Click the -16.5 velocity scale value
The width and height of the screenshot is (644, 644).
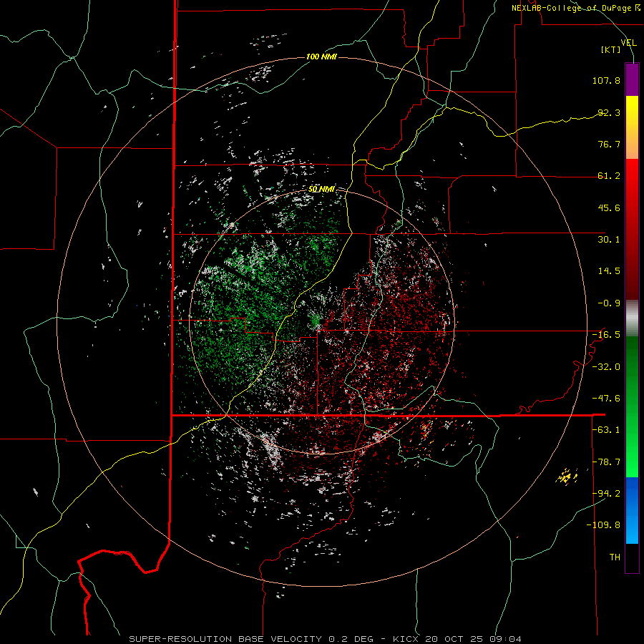click(606, 335)
